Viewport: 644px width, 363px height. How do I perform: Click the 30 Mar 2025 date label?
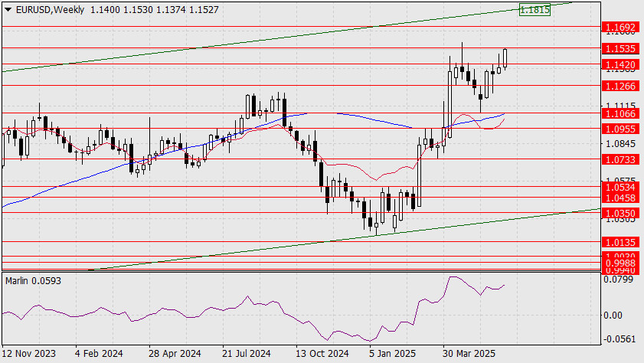click(469, 354)
